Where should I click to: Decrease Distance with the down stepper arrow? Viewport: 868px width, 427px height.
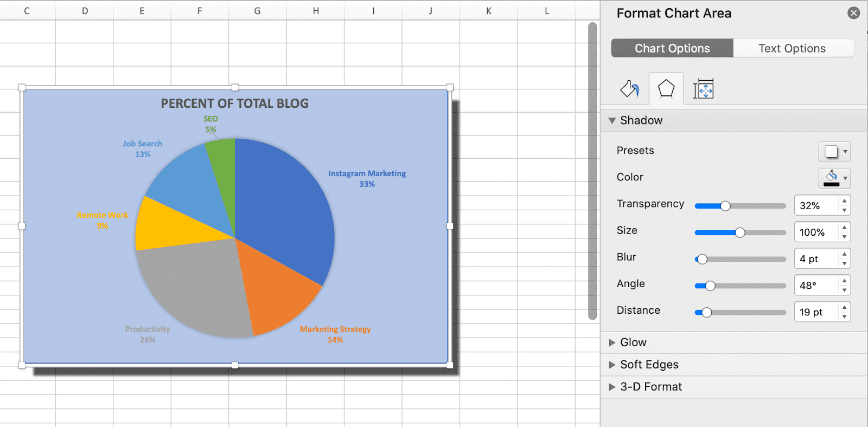point(845,316)
